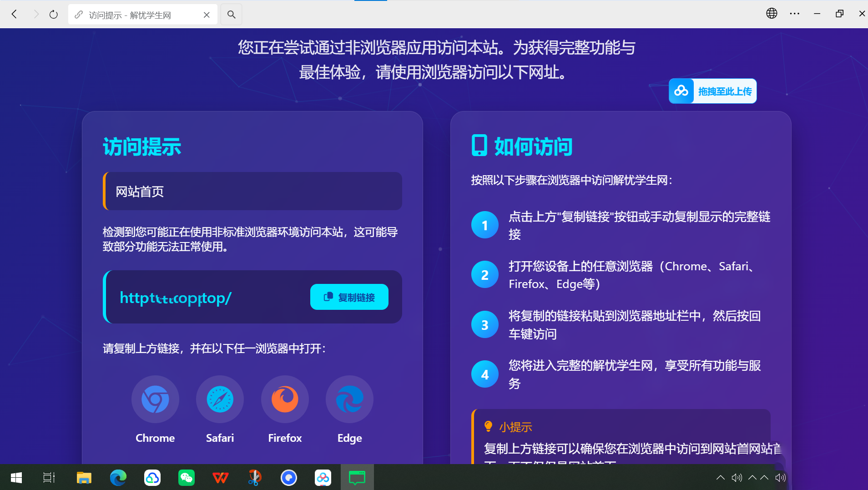Click the 拖拽至此上传 upload button

pos(712,91)
